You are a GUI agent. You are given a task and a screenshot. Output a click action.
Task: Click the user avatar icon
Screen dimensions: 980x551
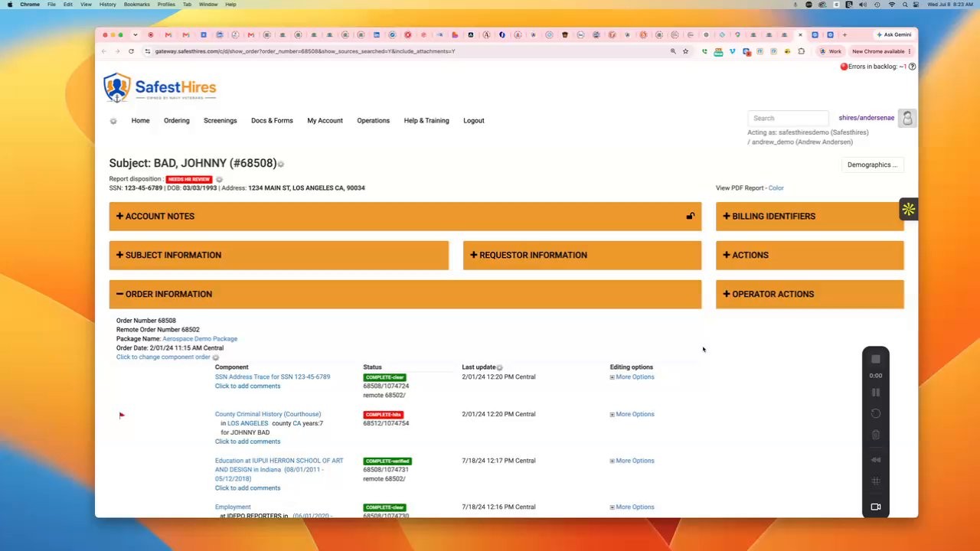point(907,119)
